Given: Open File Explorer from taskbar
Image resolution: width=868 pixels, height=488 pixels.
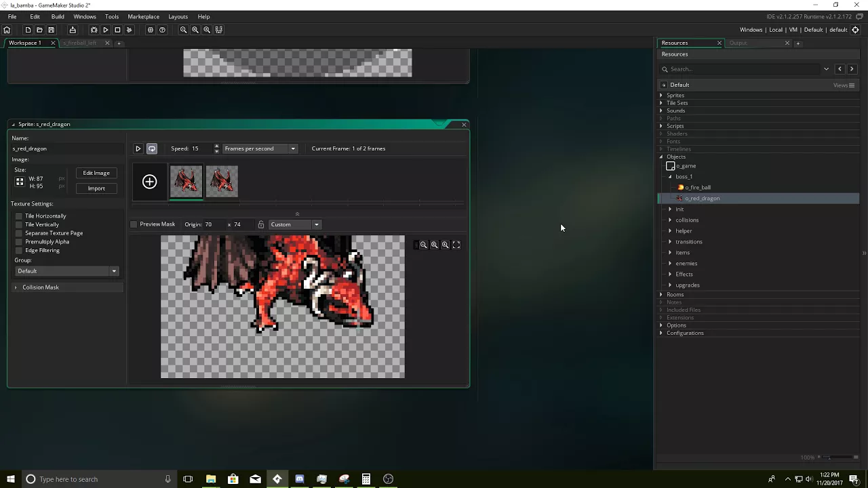Looking at the screenshot, I should [211, 479].
